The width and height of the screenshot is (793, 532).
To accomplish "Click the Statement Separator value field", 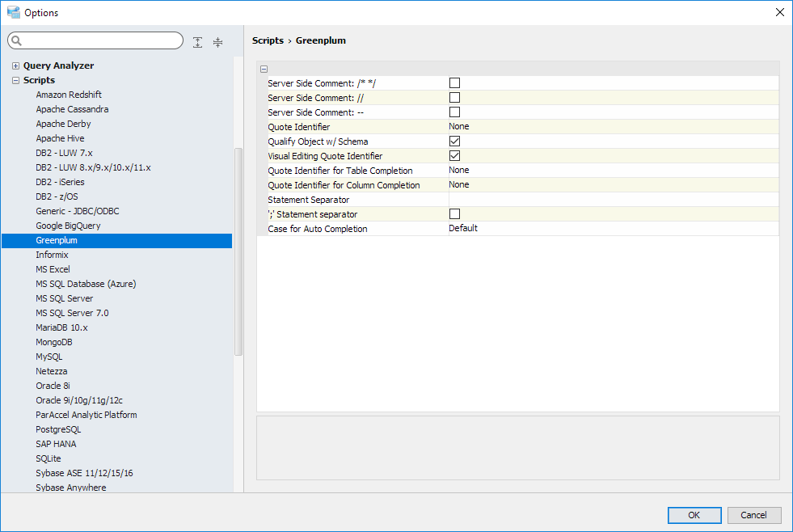I will [x=613, y=199].
